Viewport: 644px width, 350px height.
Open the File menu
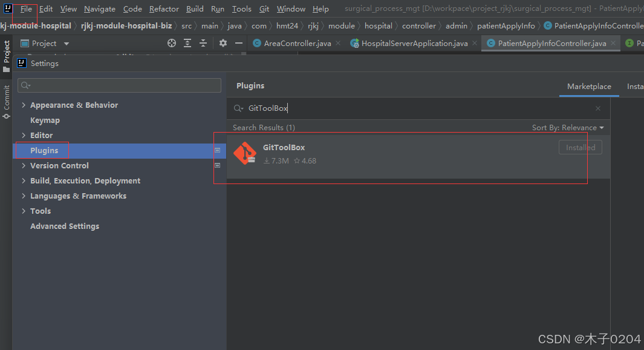(26, 8)
